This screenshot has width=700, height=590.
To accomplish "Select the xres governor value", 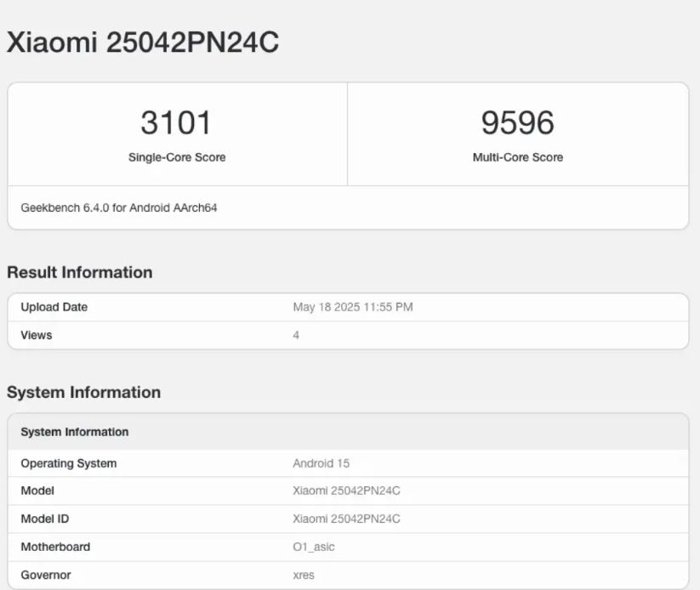I will click(x=304, y=576).
